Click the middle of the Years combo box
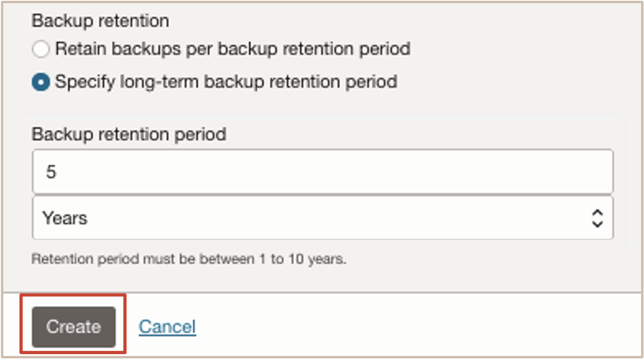 pyautogui.click(x=323, y=218)
